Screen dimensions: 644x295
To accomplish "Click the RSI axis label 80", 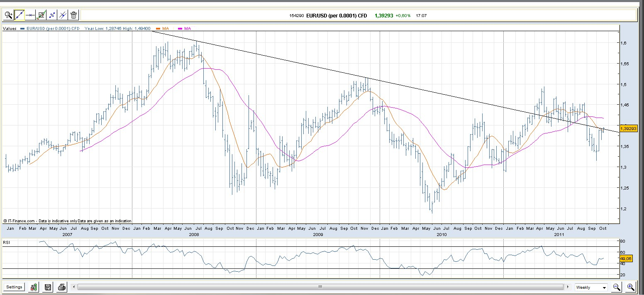I will (x=623, y=241).
